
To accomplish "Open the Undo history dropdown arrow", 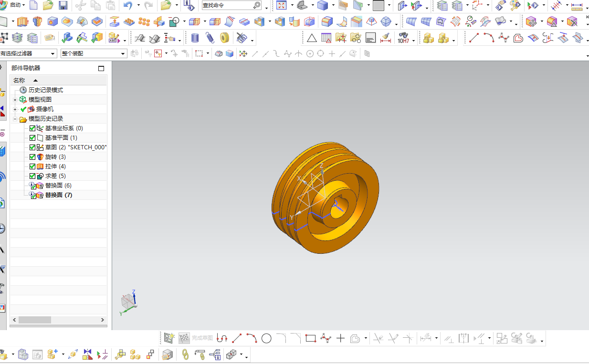I will (x=138, y=6).
